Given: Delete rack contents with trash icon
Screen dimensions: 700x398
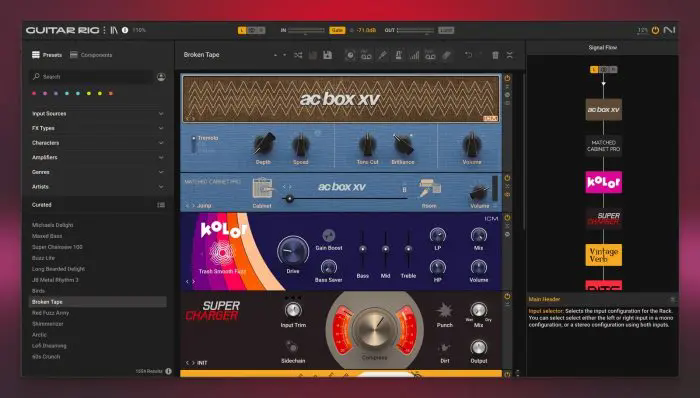Looking at the screenshot, I should point(495,55).
